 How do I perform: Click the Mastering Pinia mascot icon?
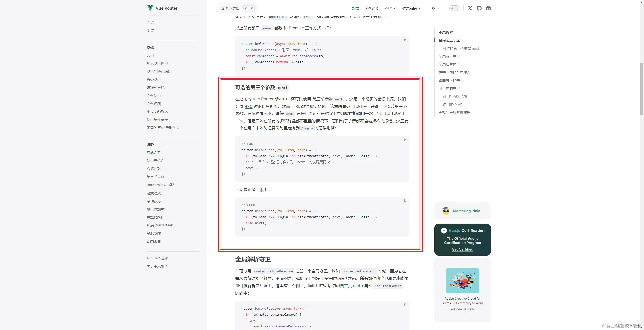446,211
